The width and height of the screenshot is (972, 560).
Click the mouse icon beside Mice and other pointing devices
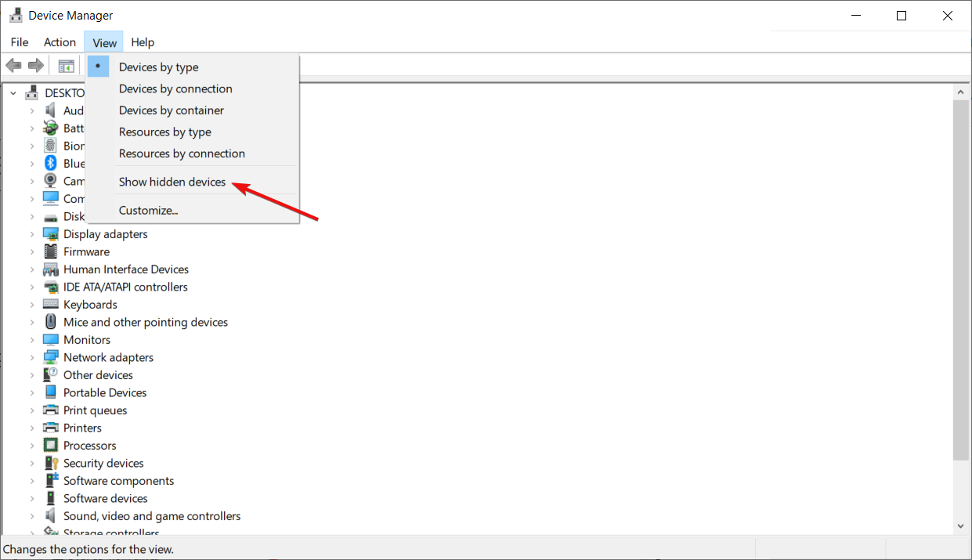tap(51, 322)
